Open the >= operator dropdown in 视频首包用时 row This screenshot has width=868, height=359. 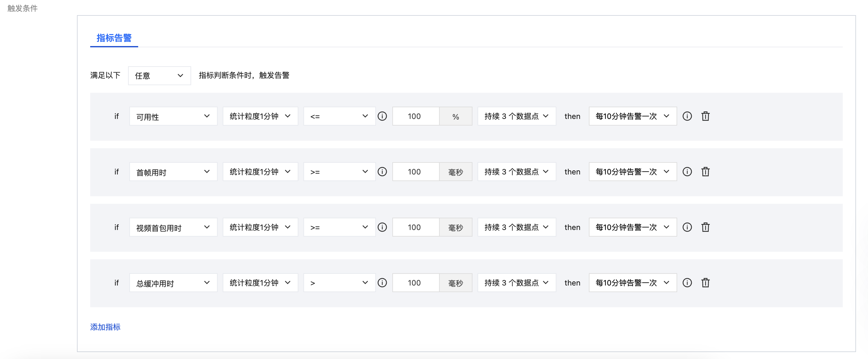[339, 227]
